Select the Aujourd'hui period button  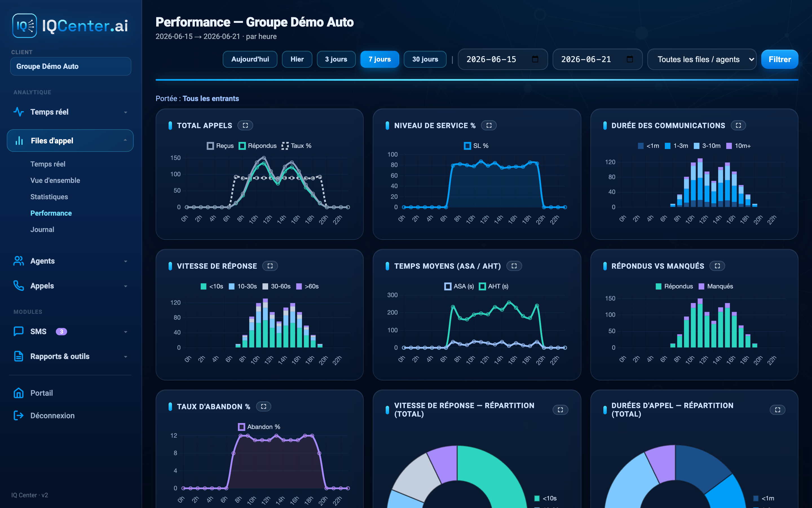[250, 59]
